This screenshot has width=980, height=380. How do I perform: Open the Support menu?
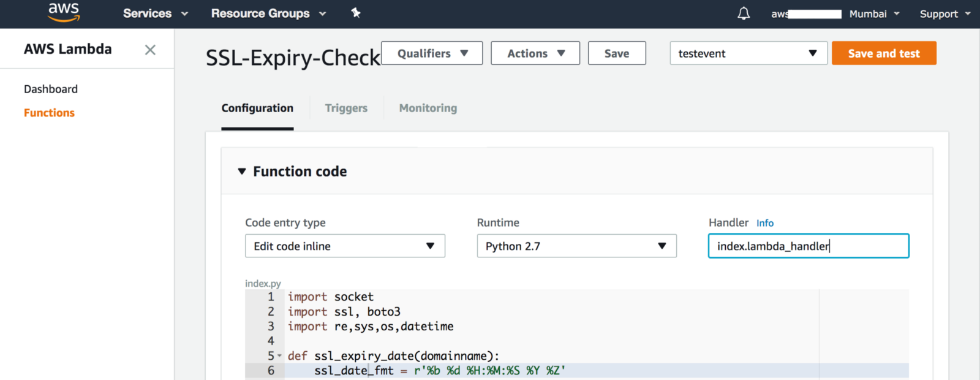[945, 13]
